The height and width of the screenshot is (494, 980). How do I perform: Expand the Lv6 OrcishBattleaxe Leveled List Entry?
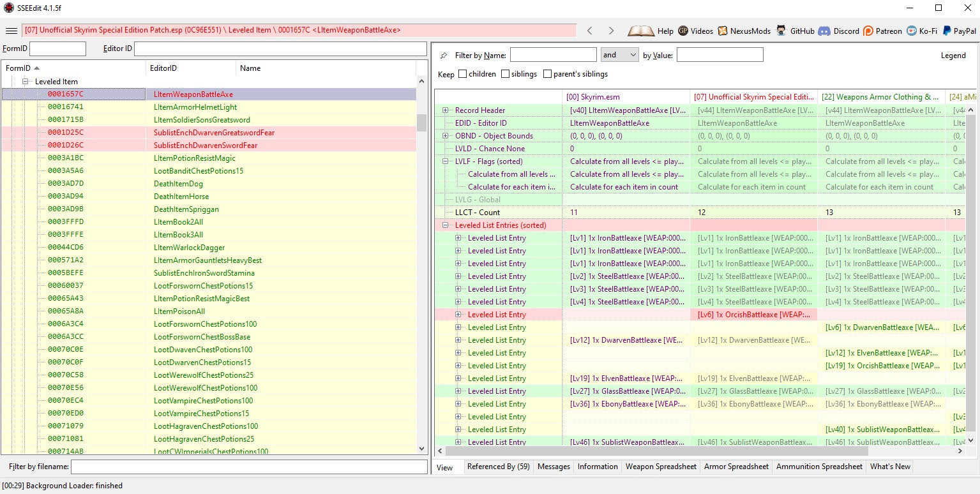point(458,315)
